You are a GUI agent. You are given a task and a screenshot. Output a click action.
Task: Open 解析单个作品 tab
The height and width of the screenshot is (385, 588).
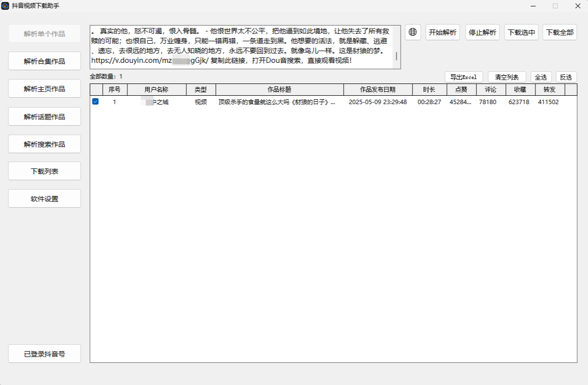[44, 34]
